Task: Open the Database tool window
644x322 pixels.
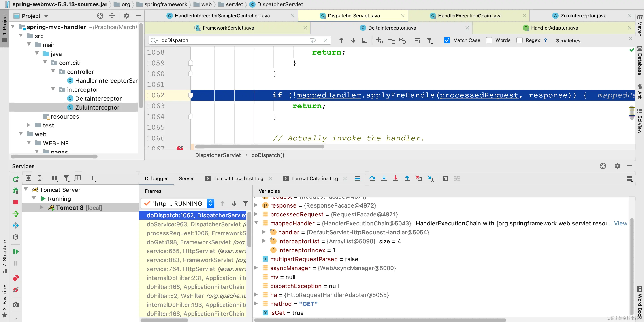Action: (x=640, y=61)
